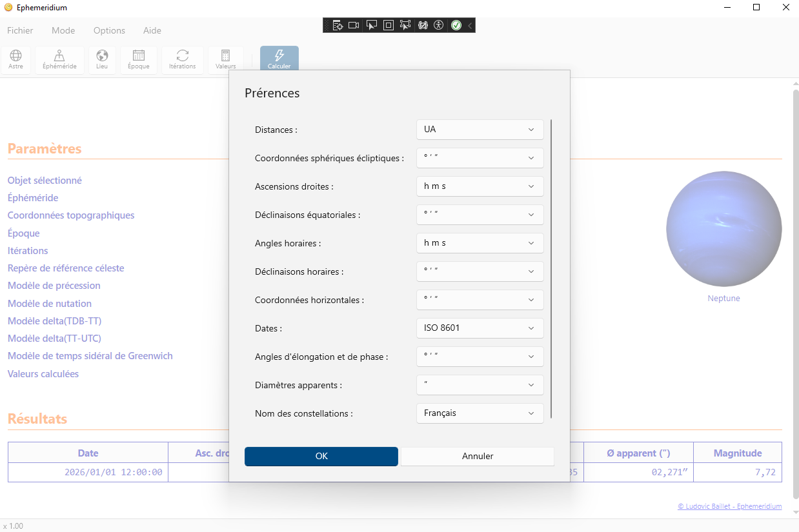Open the Époque calendar icon
This screenshot has height=532, width=799.
pyautogui.click(x=138, y=57)
